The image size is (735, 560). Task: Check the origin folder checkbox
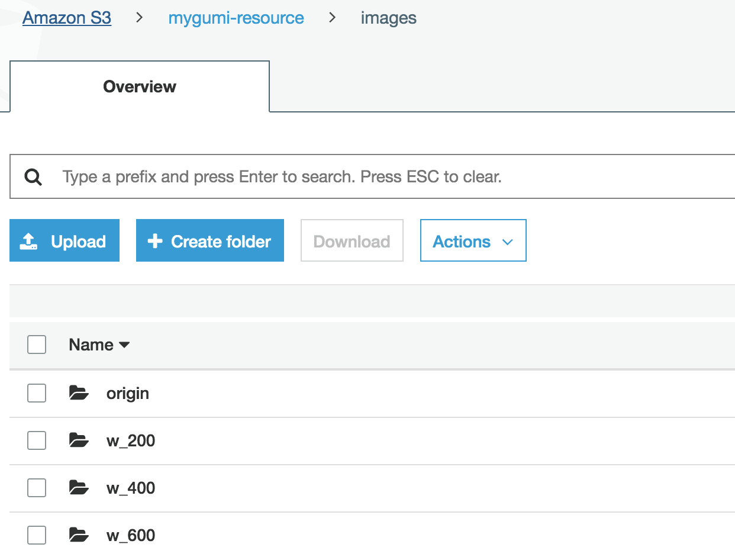pos(37,393)
